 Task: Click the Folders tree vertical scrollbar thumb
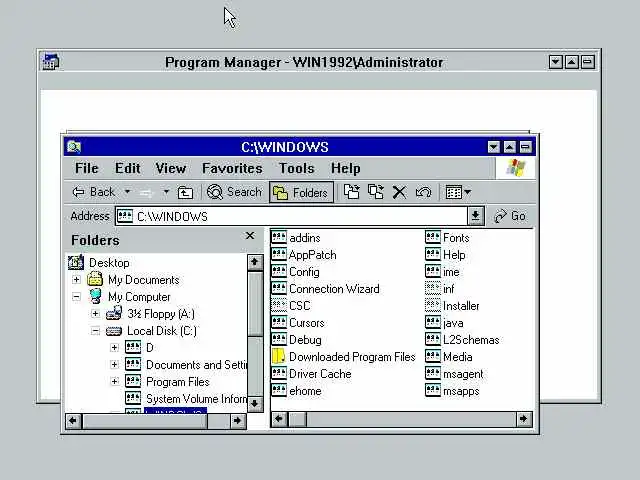coord(255,303)
